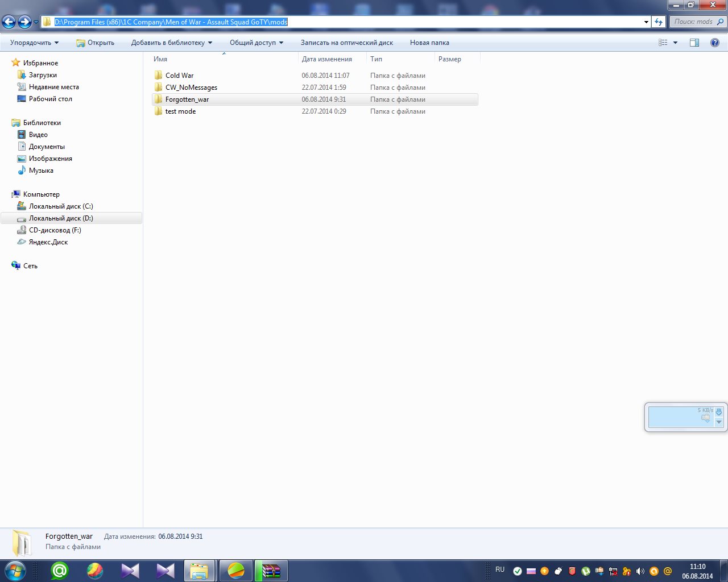Open the WinRAR taskbar button
This screenshot has height=582, width=728.
point(271,571)
